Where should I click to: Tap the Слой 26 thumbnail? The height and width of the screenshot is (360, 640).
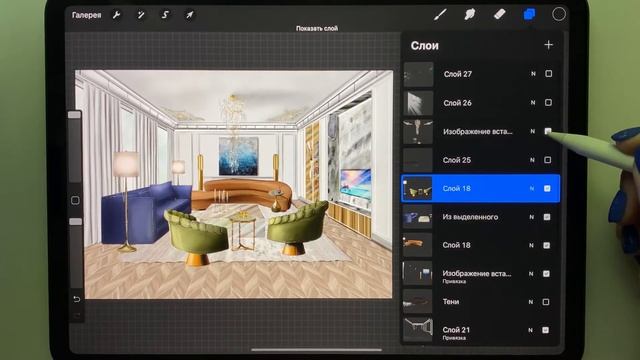(418, 103)
